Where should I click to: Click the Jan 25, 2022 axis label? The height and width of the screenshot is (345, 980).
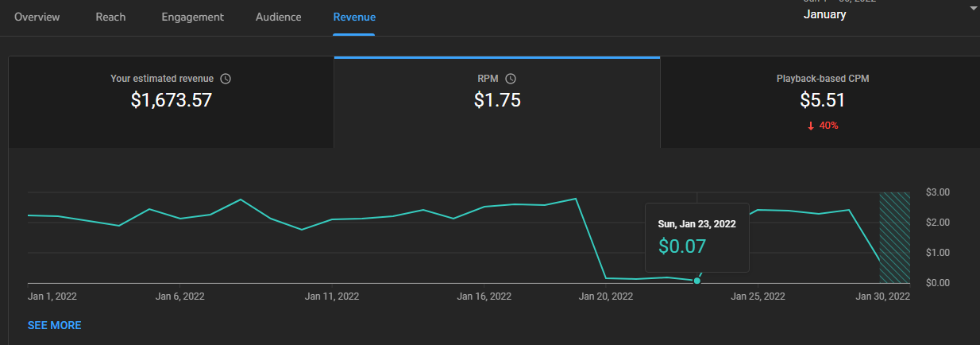[758, 297]
